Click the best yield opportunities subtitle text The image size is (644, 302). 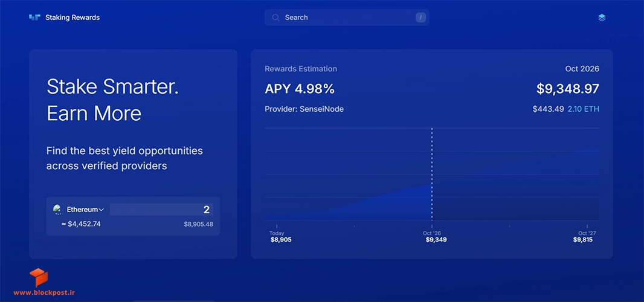tap(124, 158)
